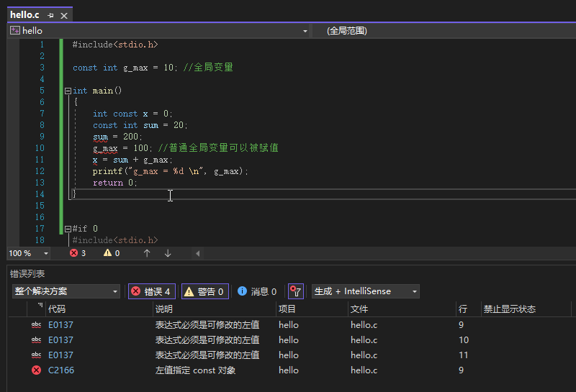Open the 整个解决方案 scope dropdown
Viewport: 576px width, 392px height.
[x=66, y=291]
